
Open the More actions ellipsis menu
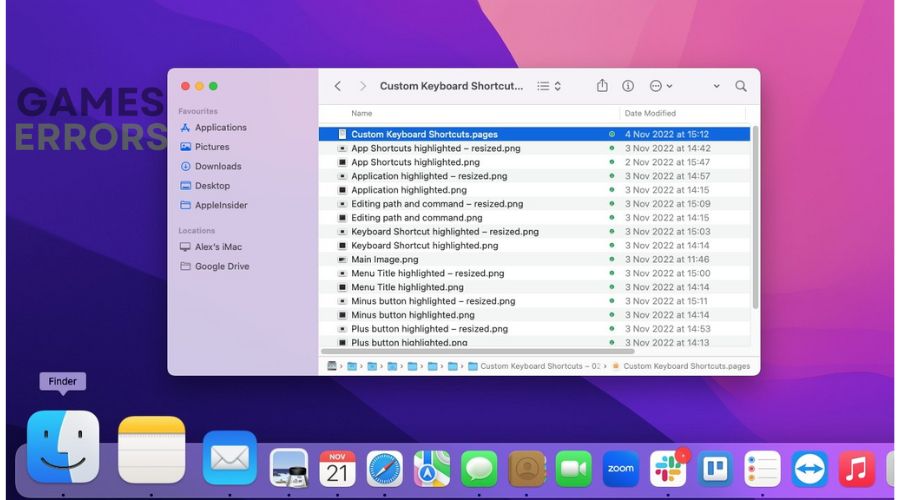(x=661, y=86)
